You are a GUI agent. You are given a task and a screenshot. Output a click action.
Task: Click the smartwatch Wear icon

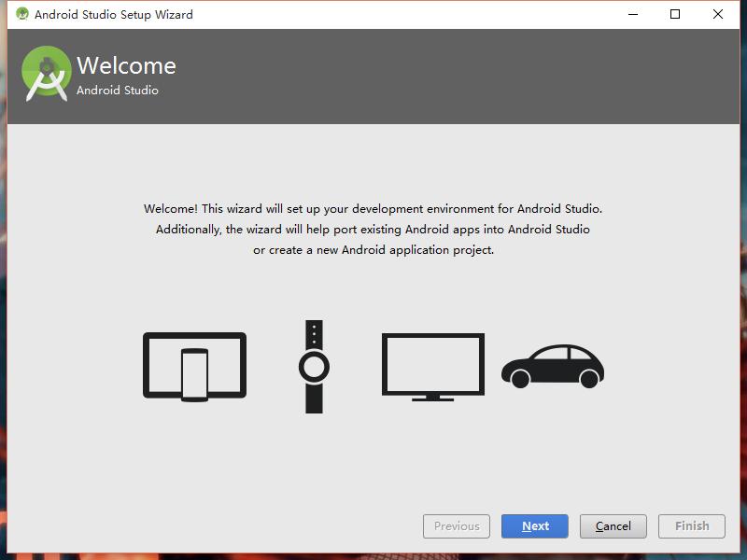(x=314, y=366)
